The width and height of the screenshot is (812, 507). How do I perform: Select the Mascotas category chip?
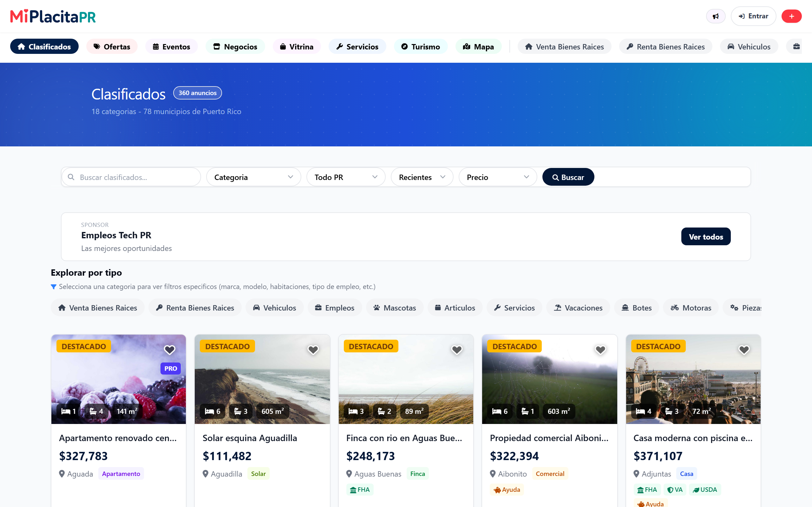pos(395,307)
